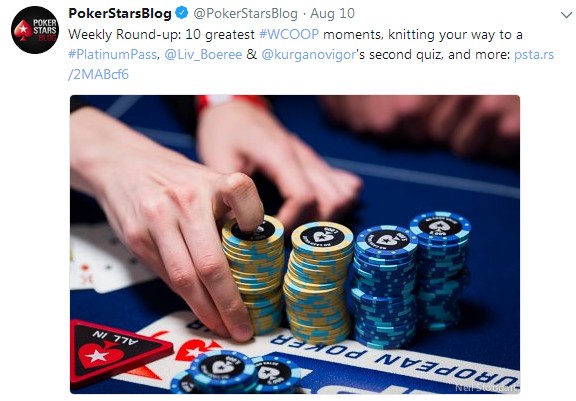Visit the @PokerStarsBlog handle link
The height and width of the screenshot is (401, 576).
click(x=245, y=14)
